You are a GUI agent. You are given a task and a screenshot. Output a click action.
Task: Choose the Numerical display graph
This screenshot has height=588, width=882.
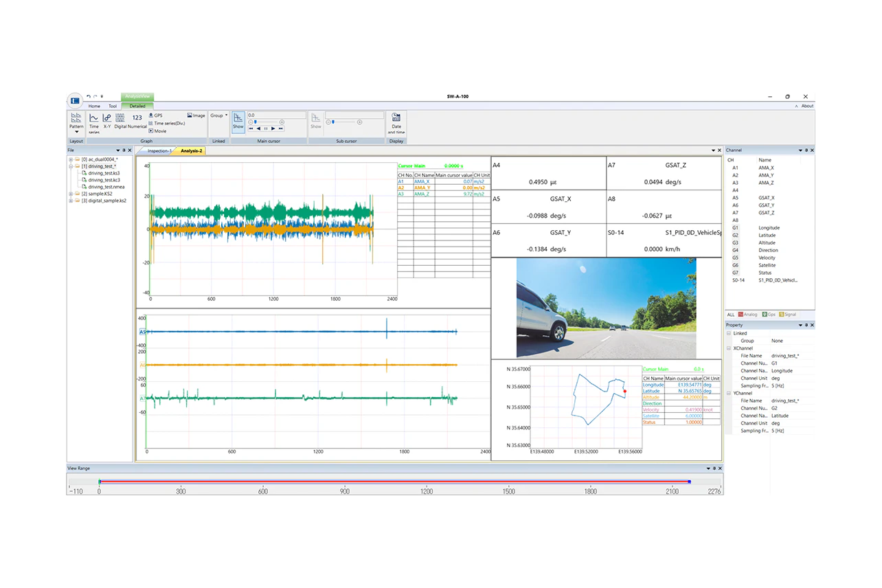coord(137,119)
